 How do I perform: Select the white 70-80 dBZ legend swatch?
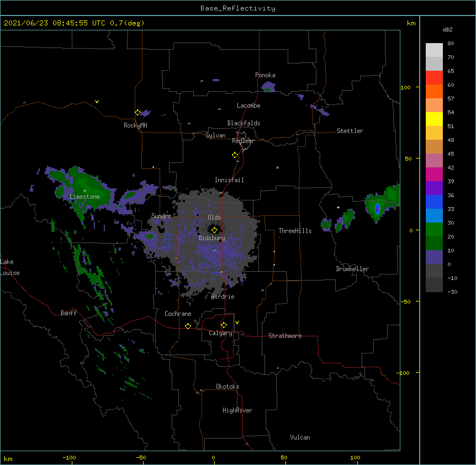(x=434, y=50)
